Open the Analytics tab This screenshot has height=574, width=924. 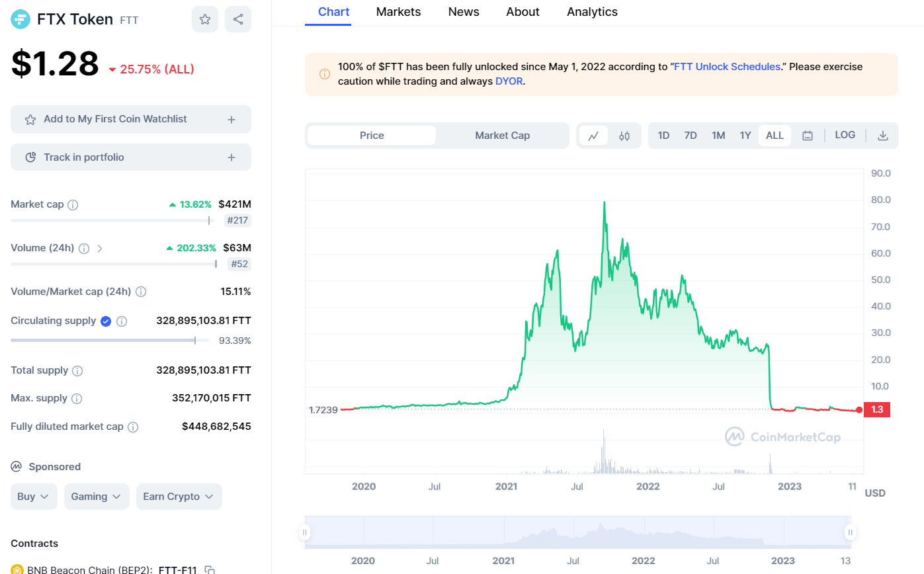click(592, 12)
